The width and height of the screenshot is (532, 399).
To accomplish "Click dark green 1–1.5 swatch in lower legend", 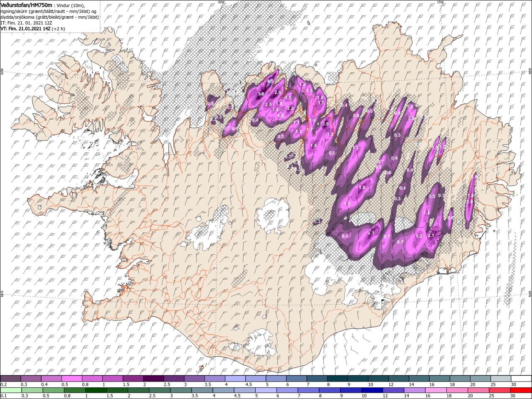I will 96,390.
